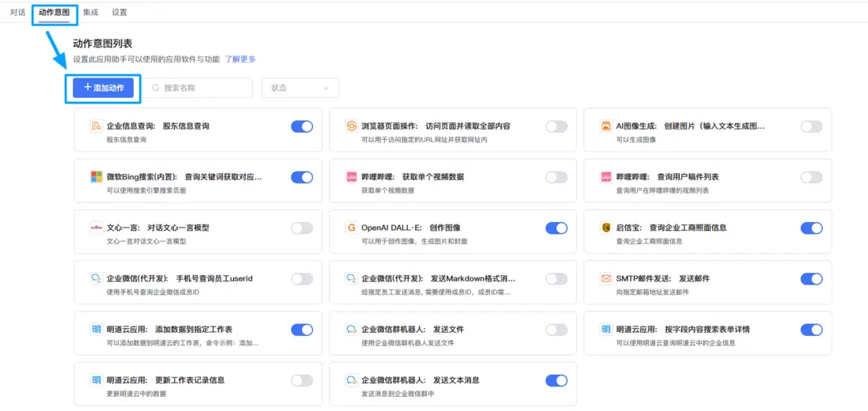Enable the 企业微信群机器人 发送文件 toggle
Screen dimensions: 868x411
point(557,330)
